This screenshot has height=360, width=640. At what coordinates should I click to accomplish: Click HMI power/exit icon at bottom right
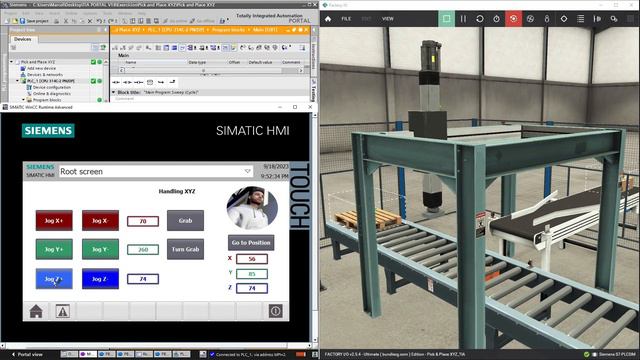pyautogui.click(x=276, y=311)
